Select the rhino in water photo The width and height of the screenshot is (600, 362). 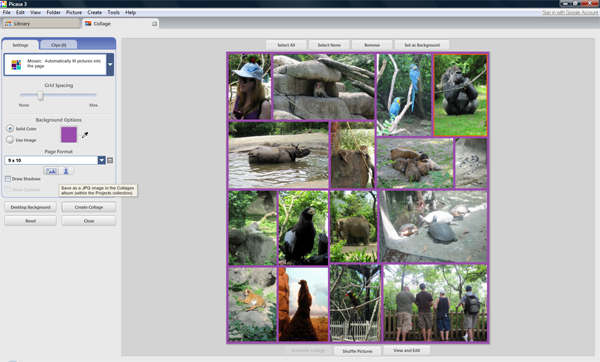(x=279, y=155)
